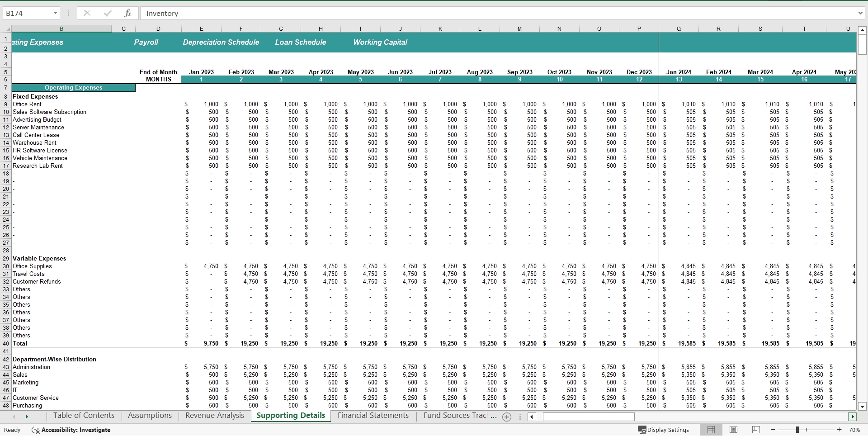This screenshot has width=868, height=436.
Task: Click the Enter checkmark in the formula bar
Action: [107, 13]
